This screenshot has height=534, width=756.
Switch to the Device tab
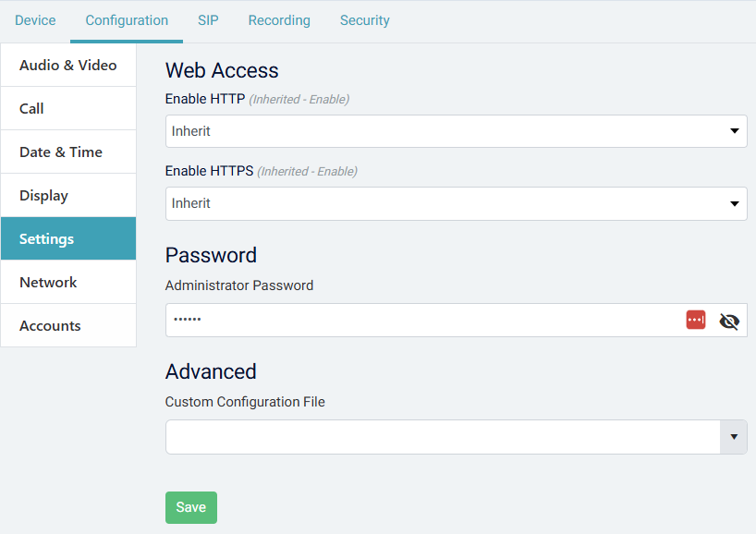click(x=35, y=19)
